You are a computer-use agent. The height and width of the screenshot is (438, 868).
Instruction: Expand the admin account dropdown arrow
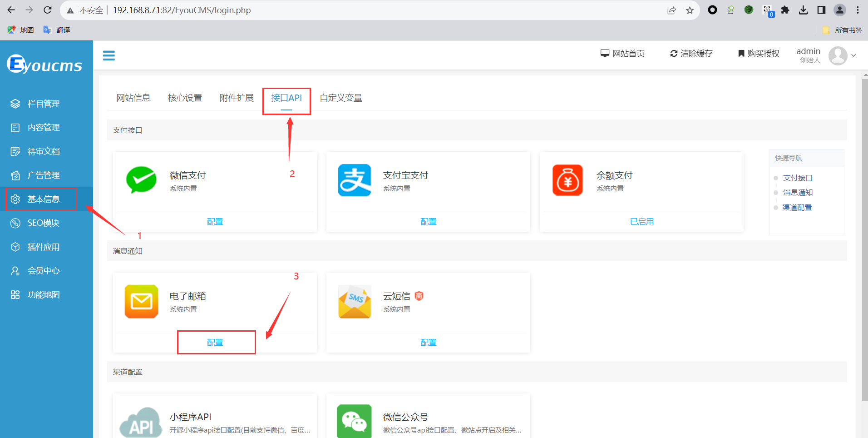[x=853, y=55]
